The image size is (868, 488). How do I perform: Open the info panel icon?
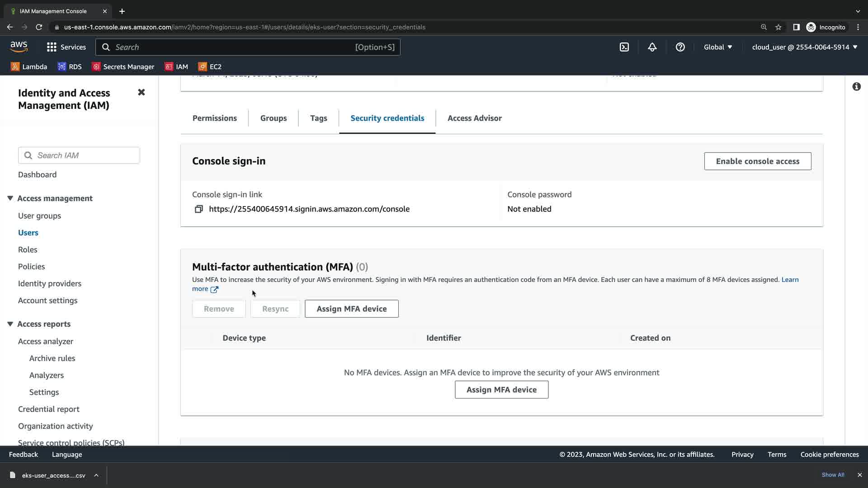pyautogui.click(x=856, y=87)
